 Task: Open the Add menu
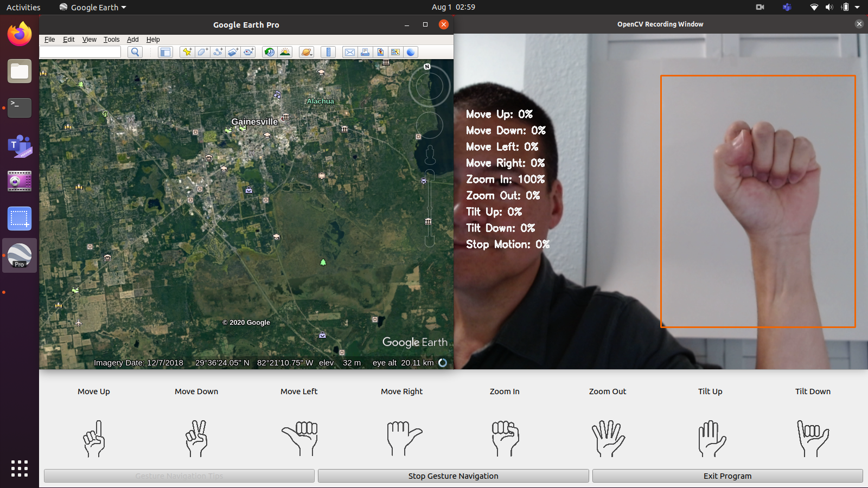133,40
